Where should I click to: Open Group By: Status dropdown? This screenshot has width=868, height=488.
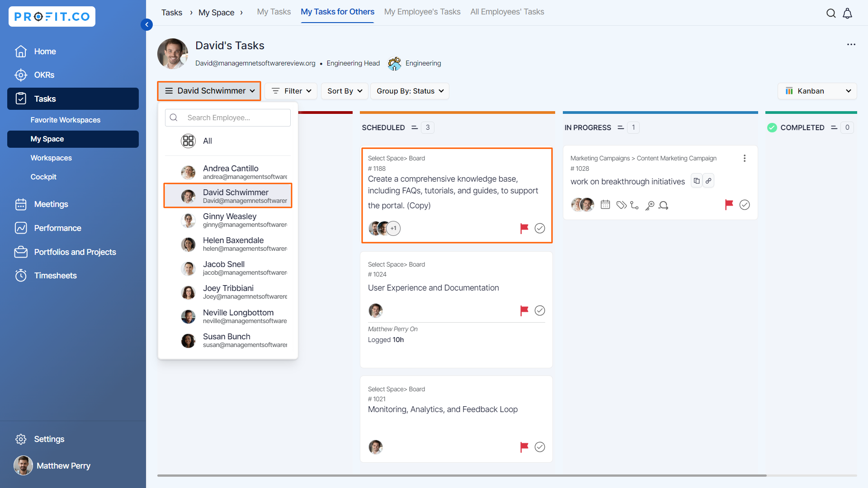(x=410, y=91)
